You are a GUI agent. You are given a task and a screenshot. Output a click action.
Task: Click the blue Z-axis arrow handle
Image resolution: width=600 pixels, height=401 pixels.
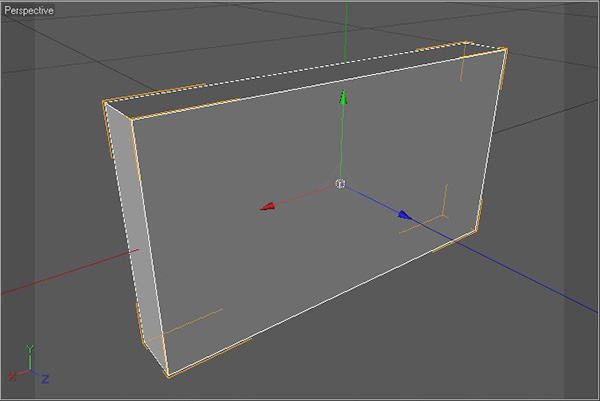pyautogui.click(x=404, y=214)
